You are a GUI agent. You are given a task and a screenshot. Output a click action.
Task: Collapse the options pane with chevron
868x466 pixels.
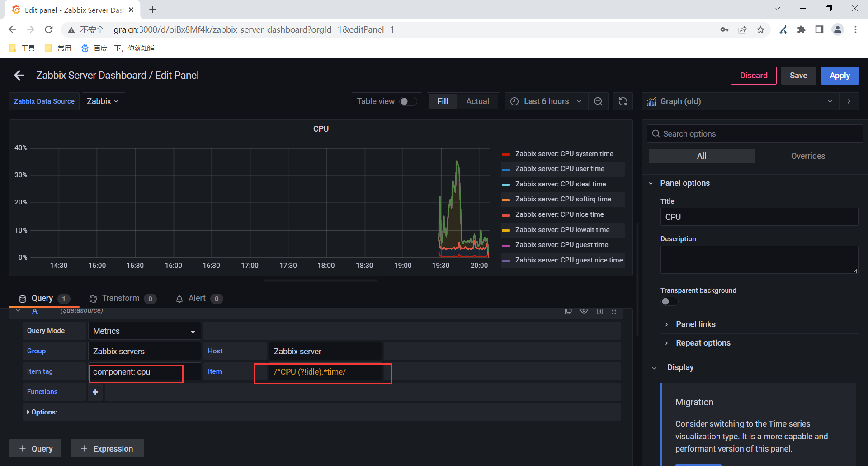[x=849, y=101]
